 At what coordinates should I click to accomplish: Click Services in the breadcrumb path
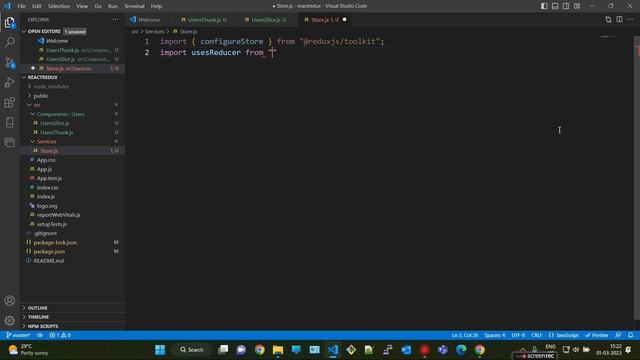coord(154,31)
